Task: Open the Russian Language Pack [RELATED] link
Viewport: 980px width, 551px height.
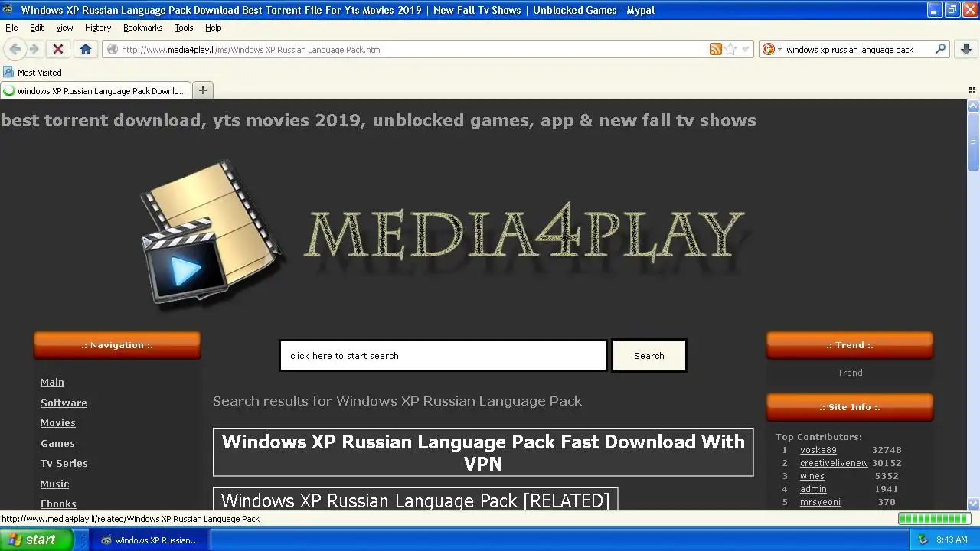Action: pos(415,500)
